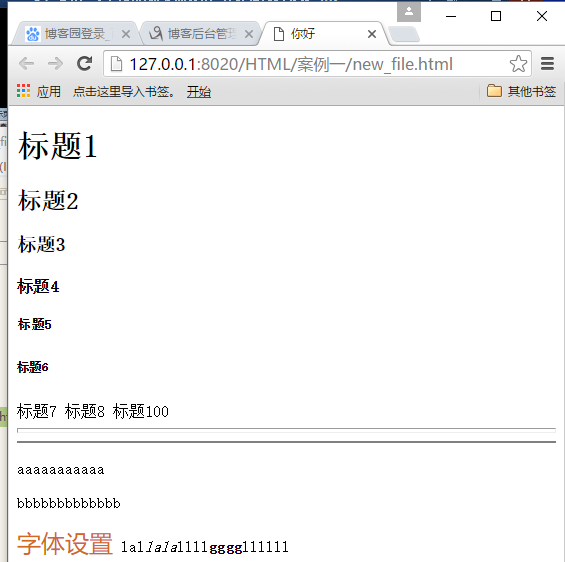Click the lallalal111gggg111111 text
Image resolution: width=565 pixels, height=562 pixels.
pos(205,547)
